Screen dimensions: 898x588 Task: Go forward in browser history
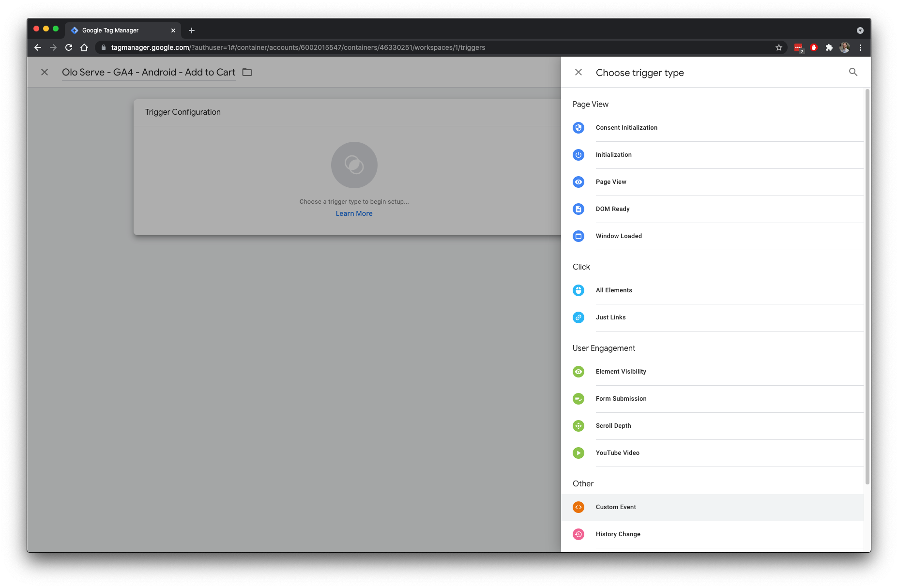pyautogui.click(x=53, y=47)
